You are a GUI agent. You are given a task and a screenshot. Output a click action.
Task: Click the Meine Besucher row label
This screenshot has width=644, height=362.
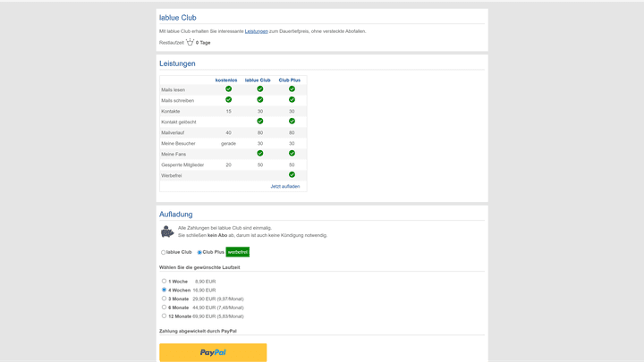[178, 143]
